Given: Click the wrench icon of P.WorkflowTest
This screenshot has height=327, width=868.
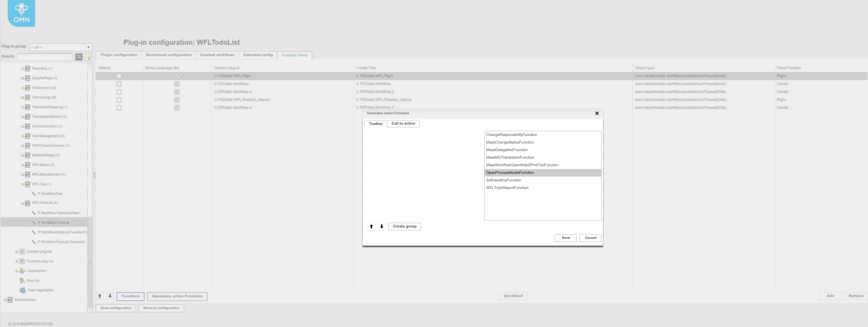Looking at the screenshot, I should point(34,194).
